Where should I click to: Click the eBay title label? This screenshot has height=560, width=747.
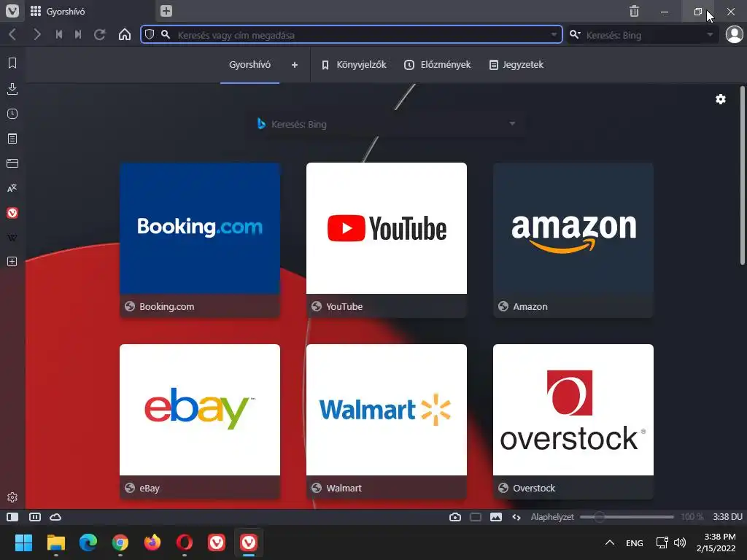click(x=150, y=488)
